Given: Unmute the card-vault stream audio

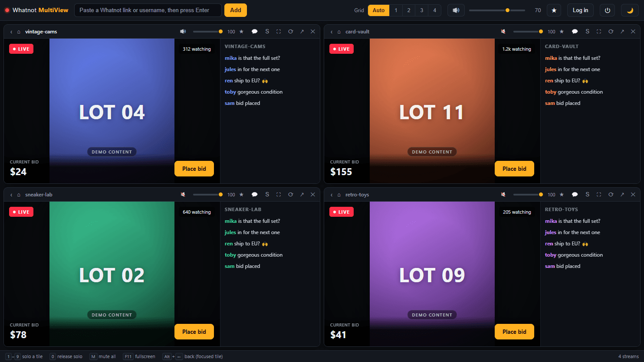Looking at the screenshot, I should pos(503,32).
